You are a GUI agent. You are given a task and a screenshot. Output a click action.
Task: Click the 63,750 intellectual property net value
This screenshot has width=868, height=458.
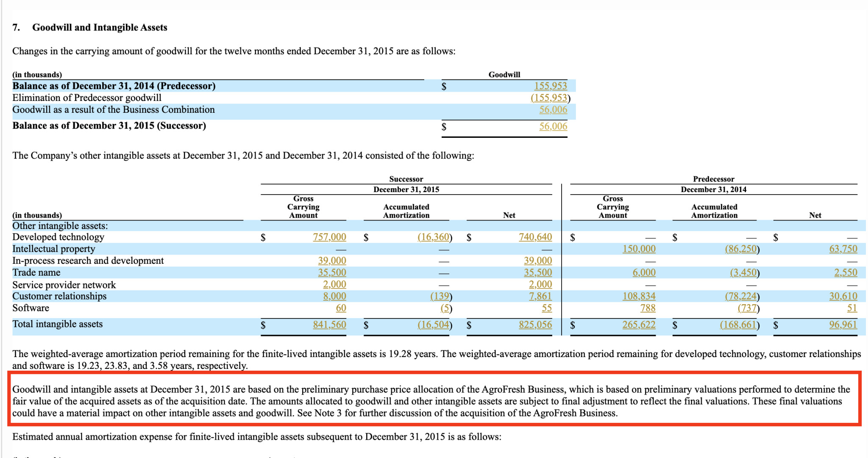[x=843, y=249]
